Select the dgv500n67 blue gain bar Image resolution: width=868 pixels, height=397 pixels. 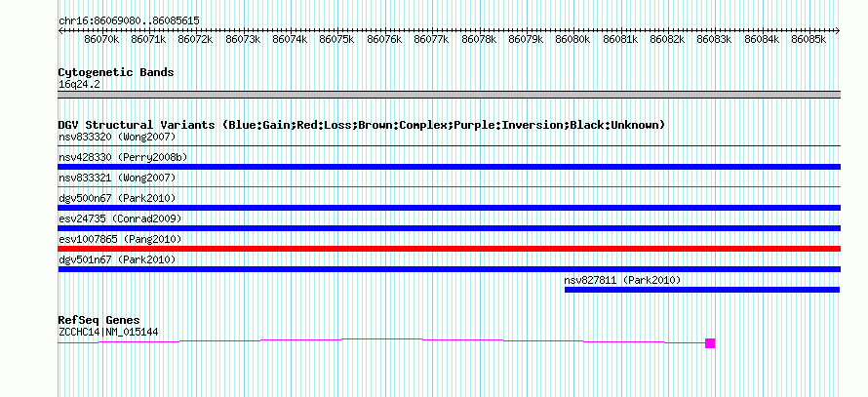coord(449,208)
